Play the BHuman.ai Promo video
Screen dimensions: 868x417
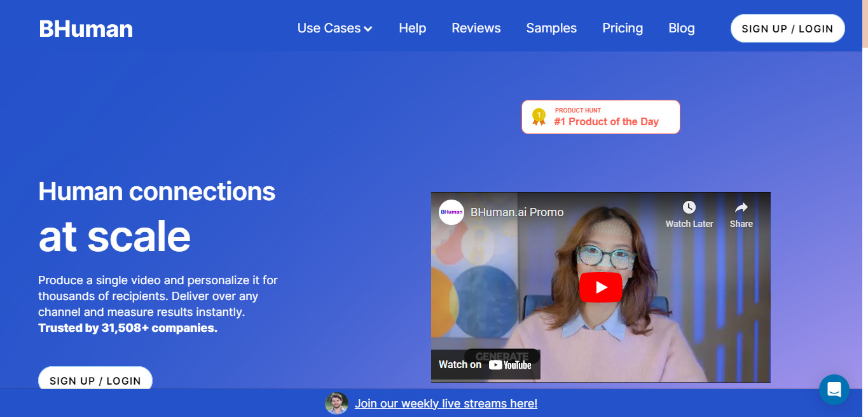point(600,287)
